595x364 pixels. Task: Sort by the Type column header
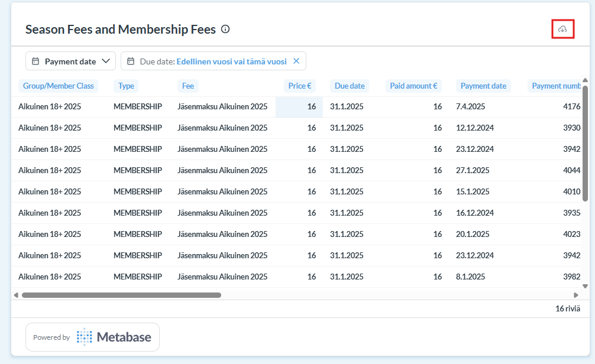pyautogui.click(x=126, y=86)
